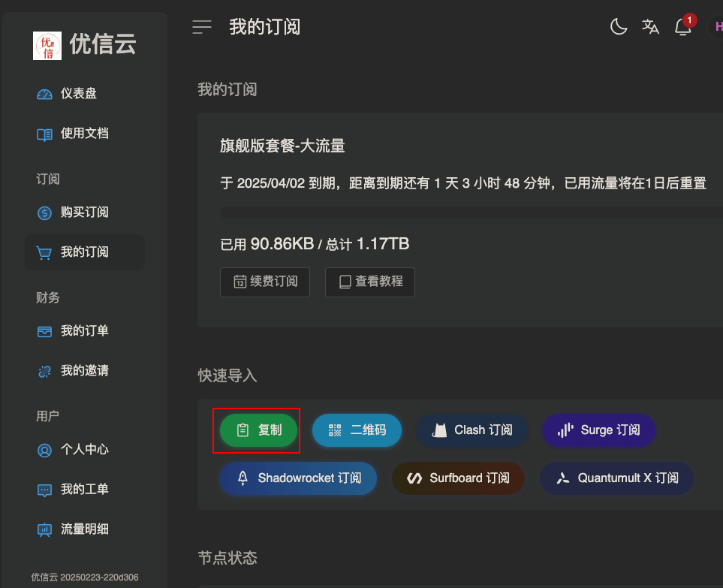Import subscription to Clash

[x=472, y=430]
